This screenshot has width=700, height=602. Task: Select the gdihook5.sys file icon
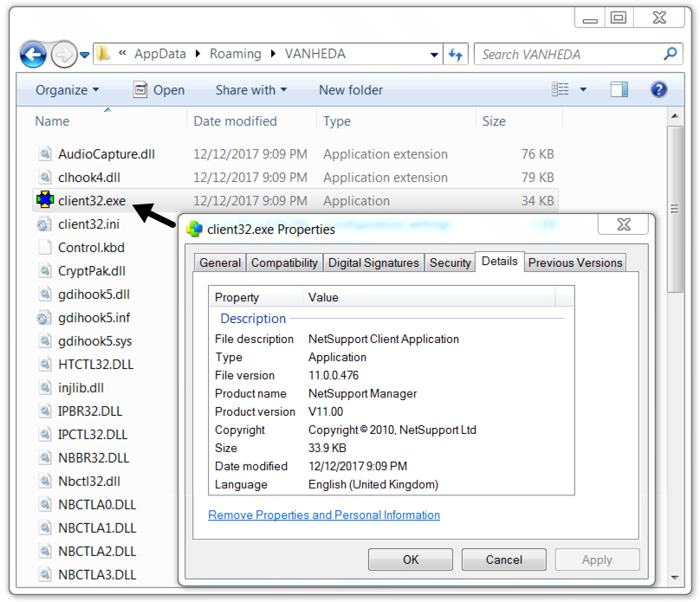[44, 340]
